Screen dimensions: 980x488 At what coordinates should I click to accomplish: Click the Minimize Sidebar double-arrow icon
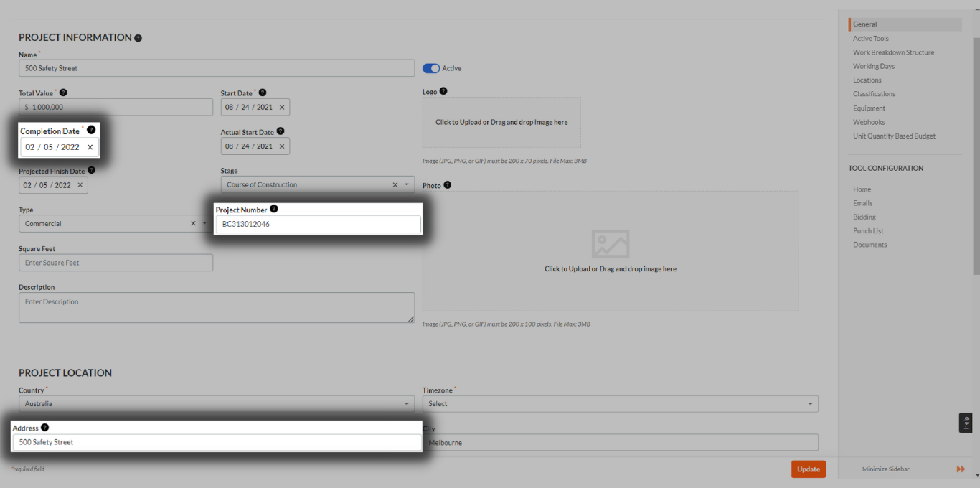coord(961,469)
